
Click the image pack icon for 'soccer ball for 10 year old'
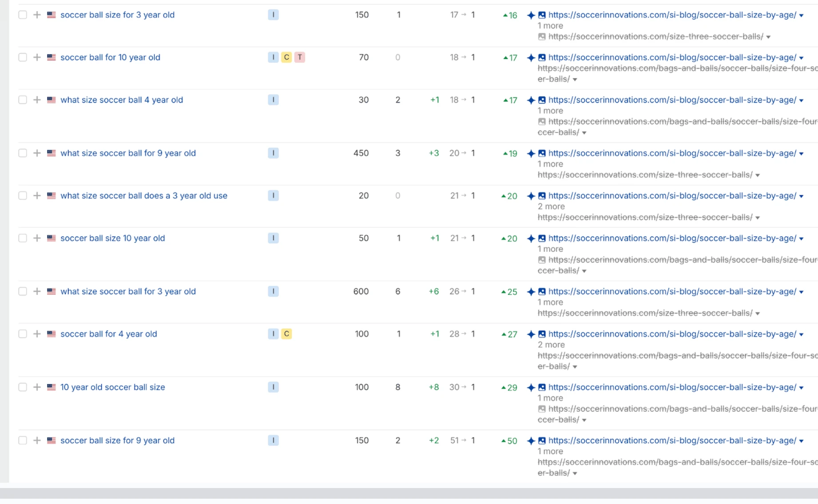click(x=542, y=58)
